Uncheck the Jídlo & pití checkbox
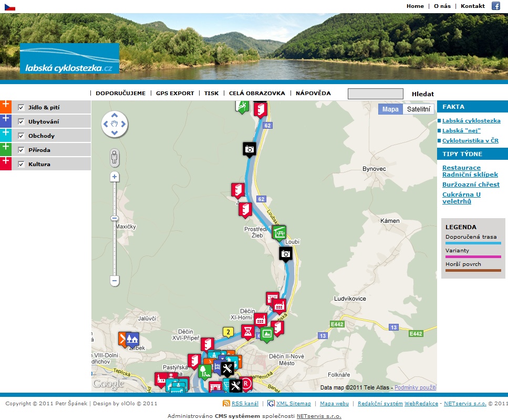 click(22, 107)
